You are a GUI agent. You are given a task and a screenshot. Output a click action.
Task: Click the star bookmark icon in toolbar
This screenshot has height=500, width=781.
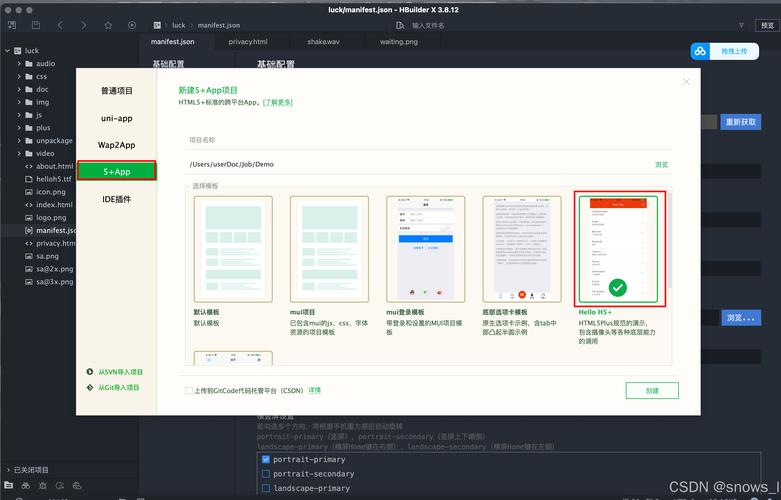point(108,25)
